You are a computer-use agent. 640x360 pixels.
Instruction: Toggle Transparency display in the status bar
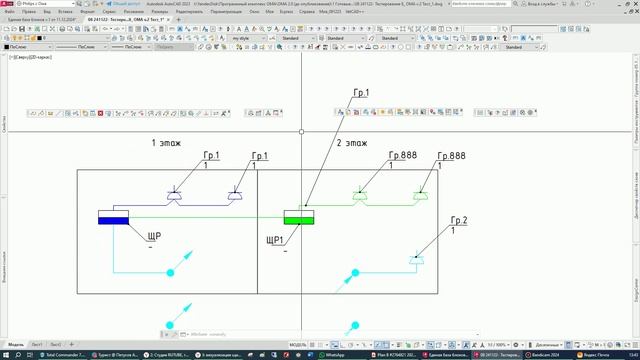(408, 345)
